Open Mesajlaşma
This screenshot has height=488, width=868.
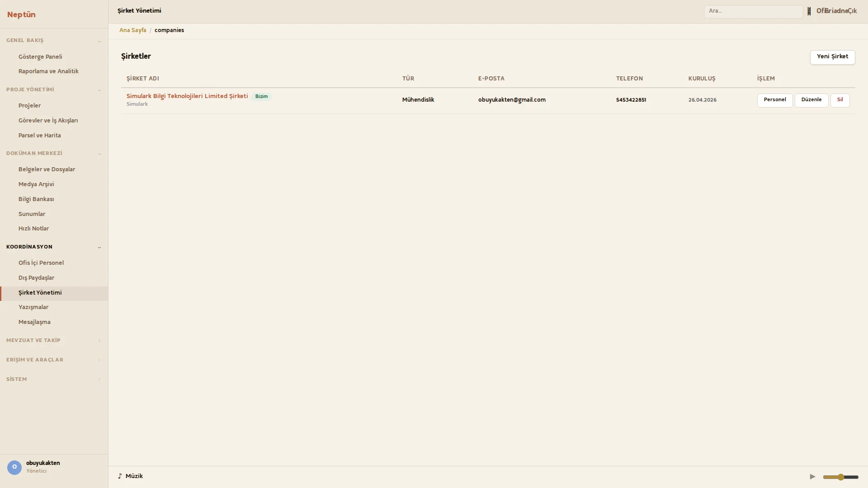54,322
